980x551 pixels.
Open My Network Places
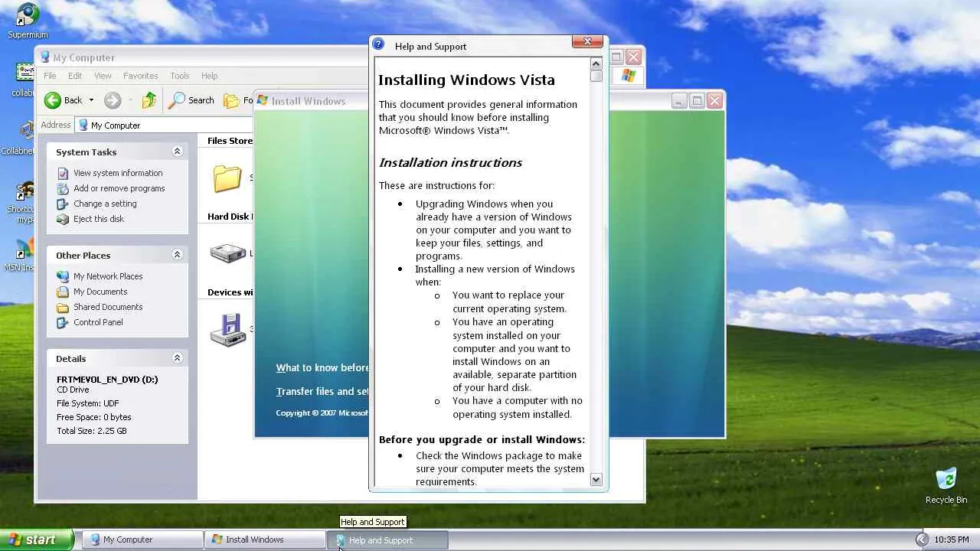[108, 276]
